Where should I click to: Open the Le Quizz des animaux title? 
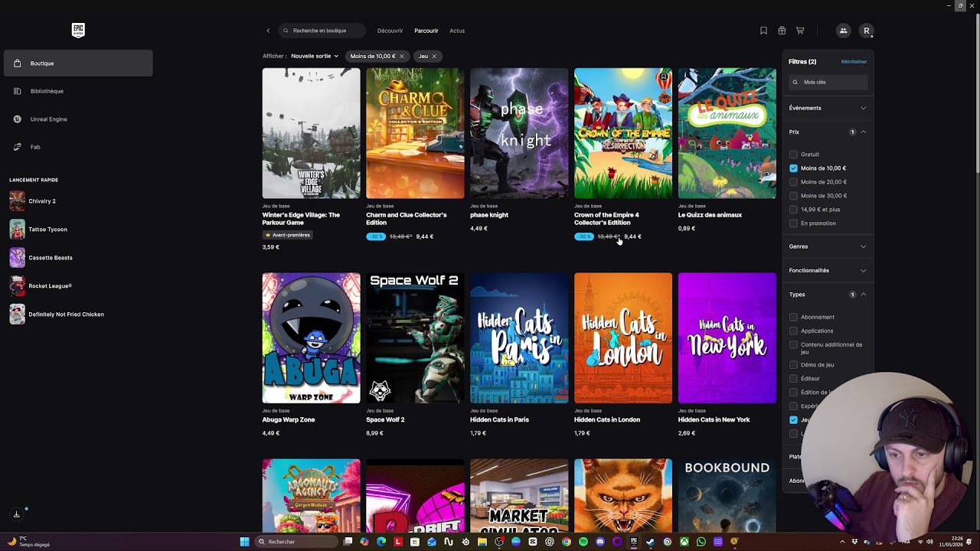pos(710,215)
